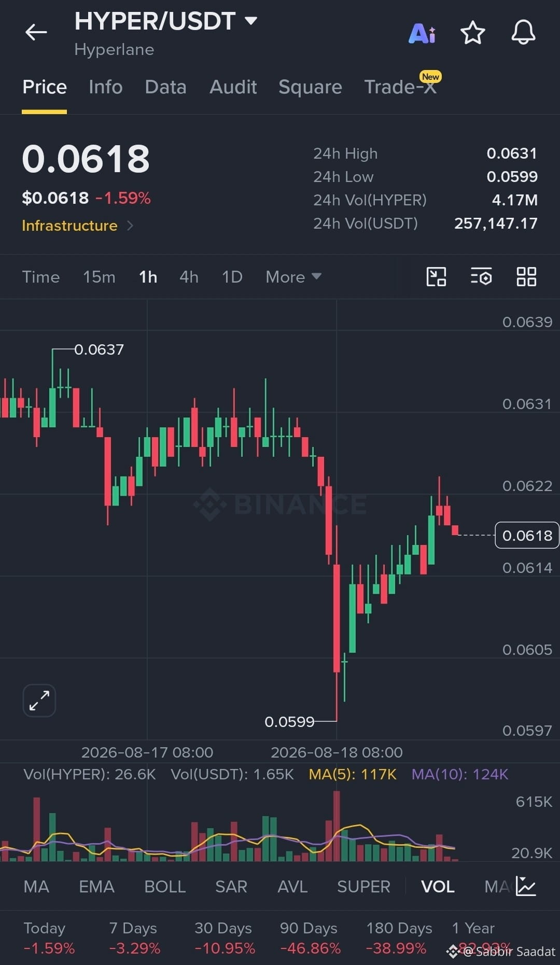Tap the current price label 0.0618 on axis
Screen dimensions: 560x965
pyautogui.click(x=527, y=535)
